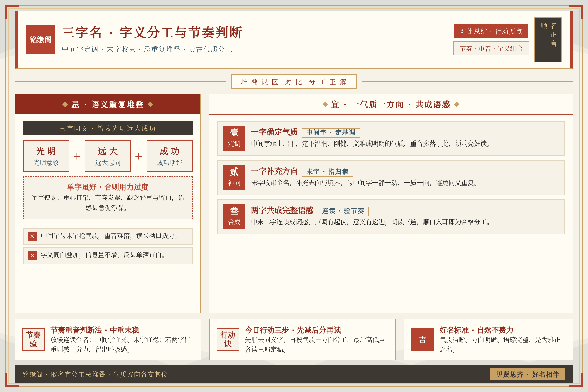Select the 成功 word card
The image size is (588, 392).
(170, 156)
